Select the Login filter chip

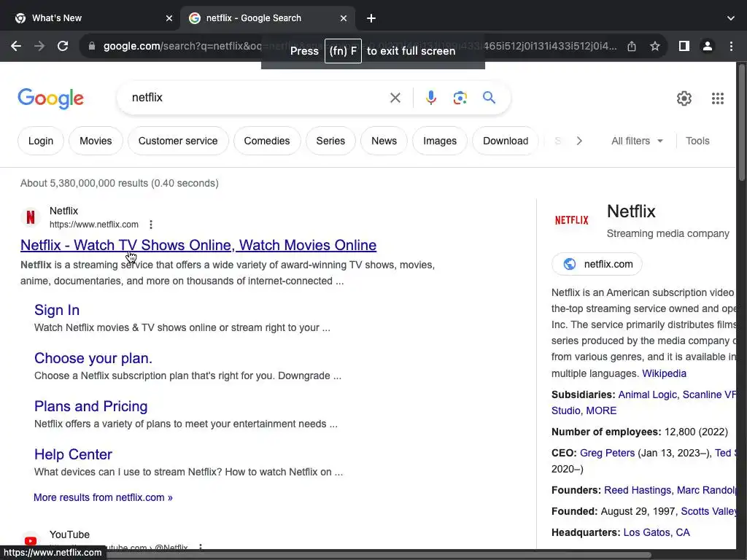(x=41, y=141)
